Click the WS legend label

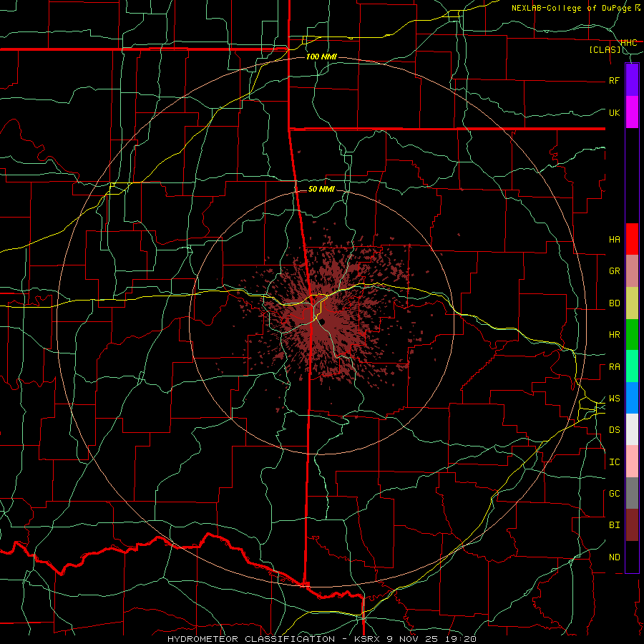[614, 399]
